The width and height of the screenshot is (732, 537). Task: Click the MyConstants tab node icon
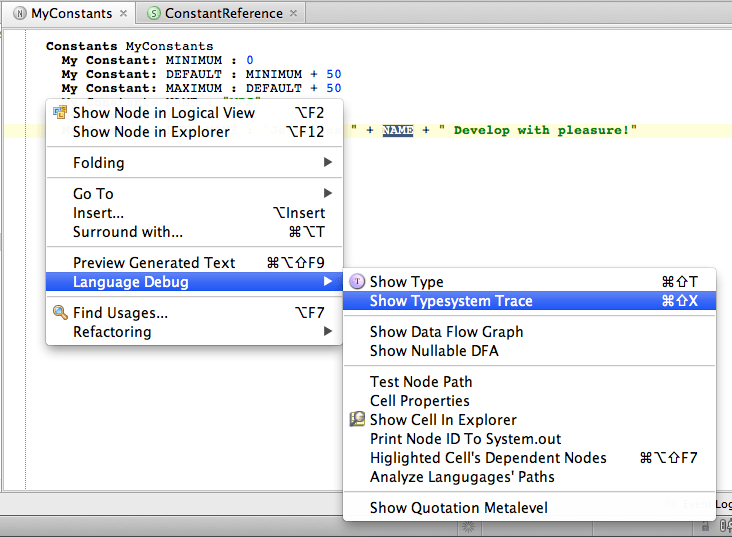19,14
